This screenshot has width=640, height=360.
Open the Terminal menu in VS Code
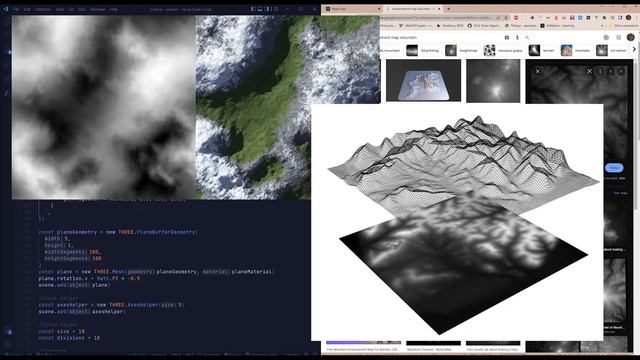(98, 9)
